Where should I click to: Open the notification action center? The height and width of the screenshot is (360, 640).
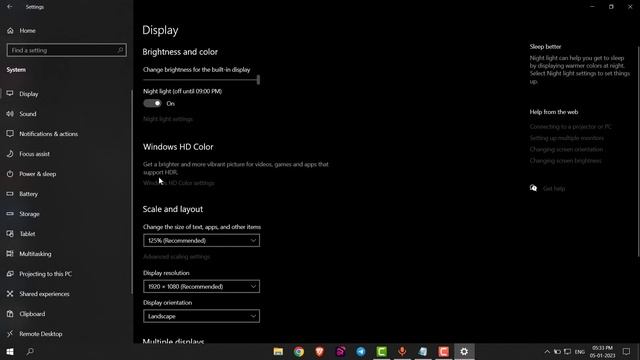tap(627, 352)
